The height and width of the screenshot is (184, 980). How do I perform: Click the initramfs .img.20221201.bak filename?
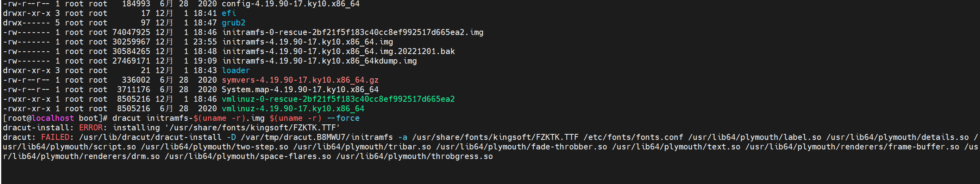point(338,51)
